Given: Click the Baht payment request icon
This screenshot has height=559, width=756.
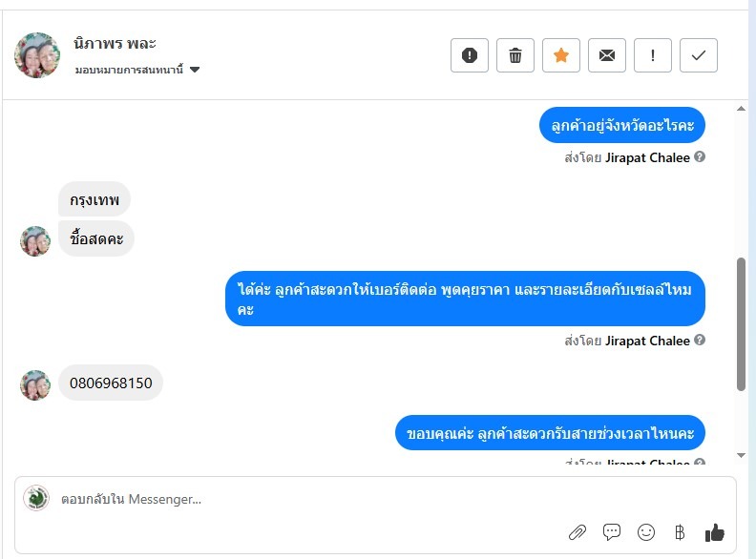Looking at the screenshot, I should (680, 532).
